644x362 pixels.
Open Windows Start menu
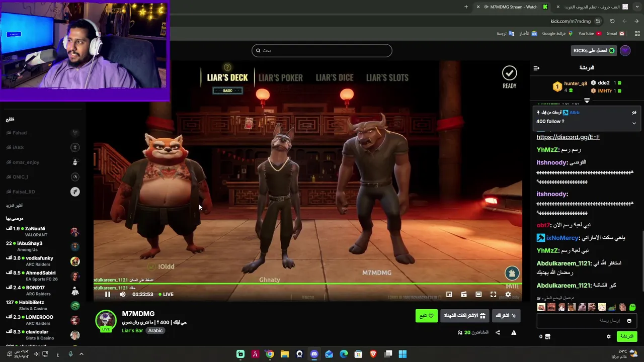(403, 354)
